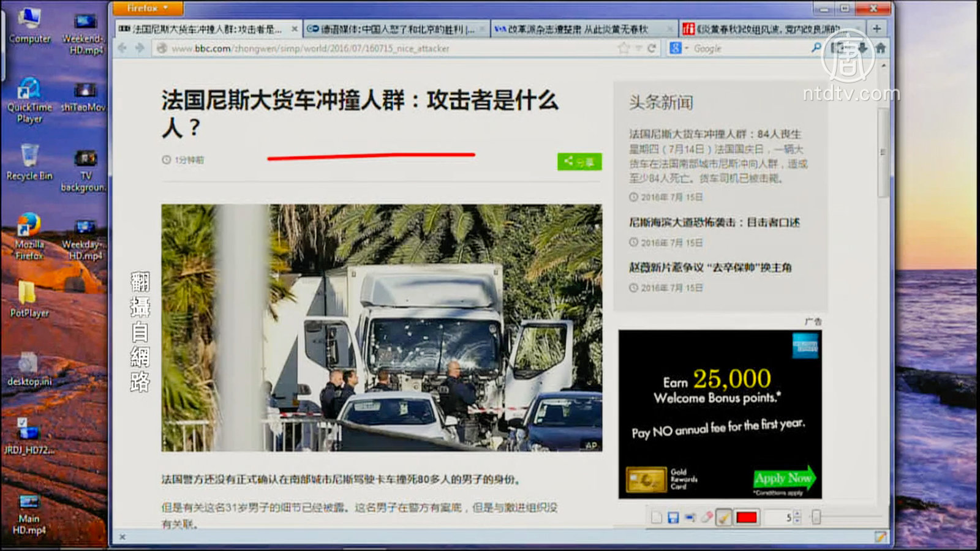
Task: Open the 尼斯海滨大道恐怖袭击 headline link
Action: pos(714,222)
